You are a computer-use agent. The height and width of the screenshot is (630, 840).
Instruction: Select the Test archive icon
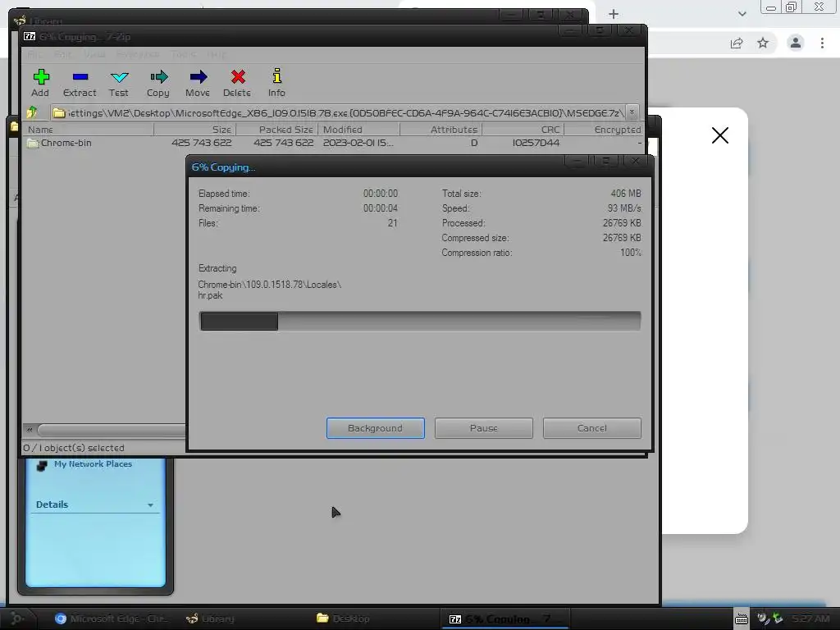[119, 77]
